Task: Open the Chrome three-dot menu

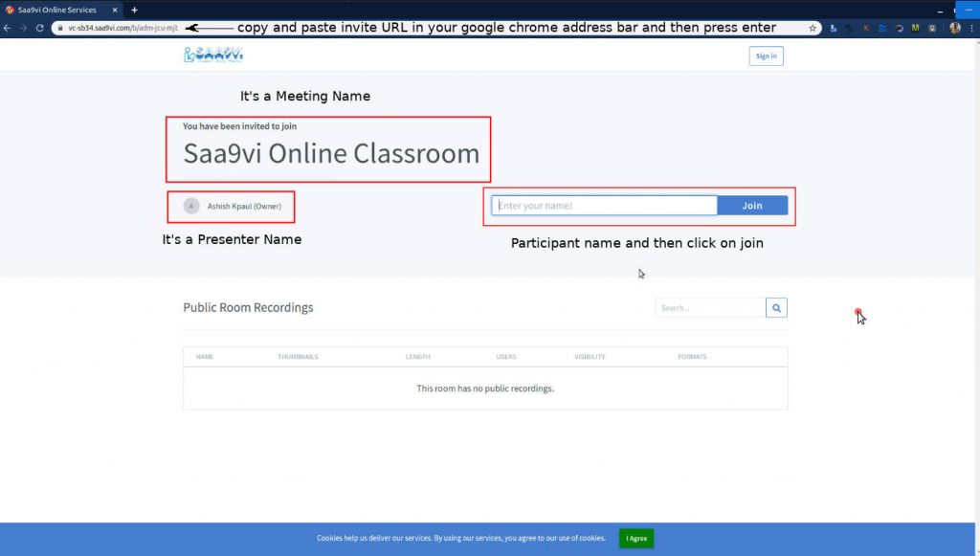Action: point(971,29)
